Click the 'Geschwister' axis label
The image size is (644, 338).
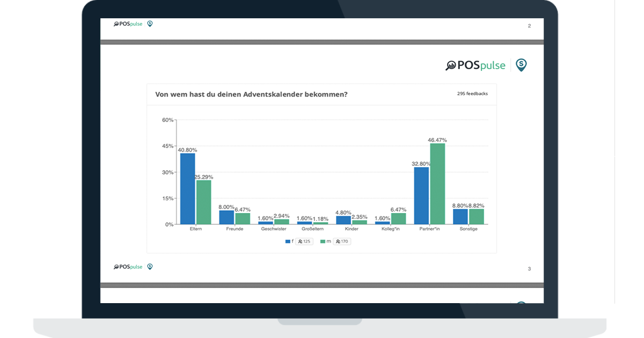pos(274,229)
